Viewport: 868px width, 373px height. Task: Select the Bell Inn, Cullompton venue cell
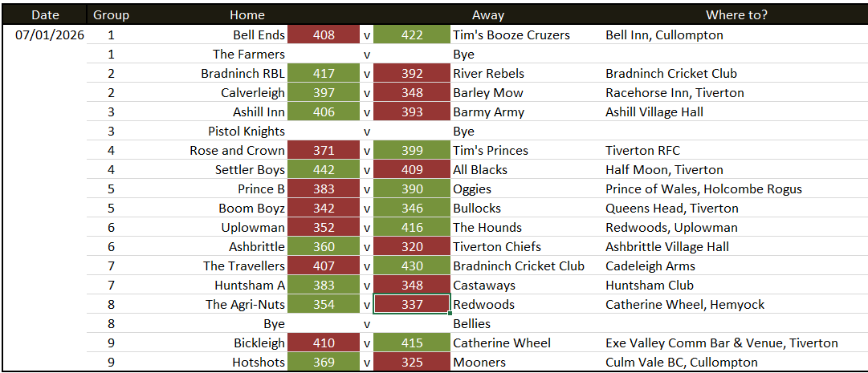pos(664,35)
